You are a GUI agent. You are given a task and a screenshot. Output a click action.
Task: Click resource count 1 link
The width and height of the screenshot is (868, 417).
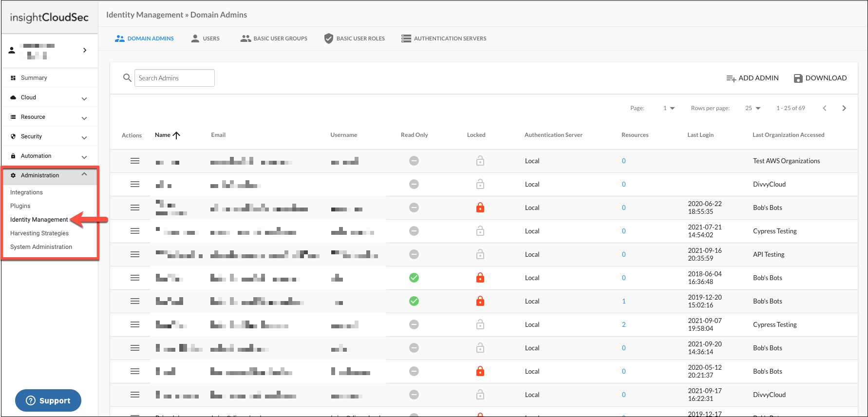623,301
